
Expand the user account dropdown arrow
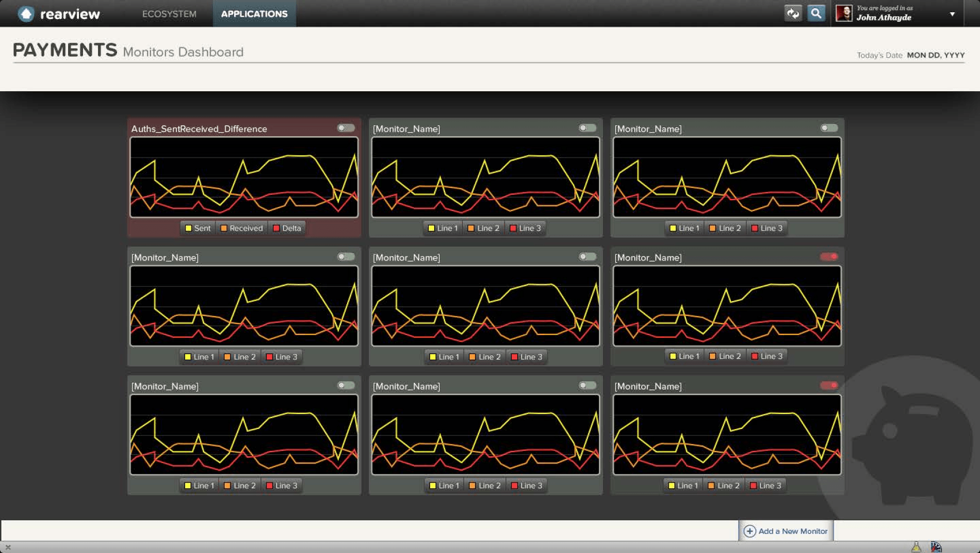point(952,14)
